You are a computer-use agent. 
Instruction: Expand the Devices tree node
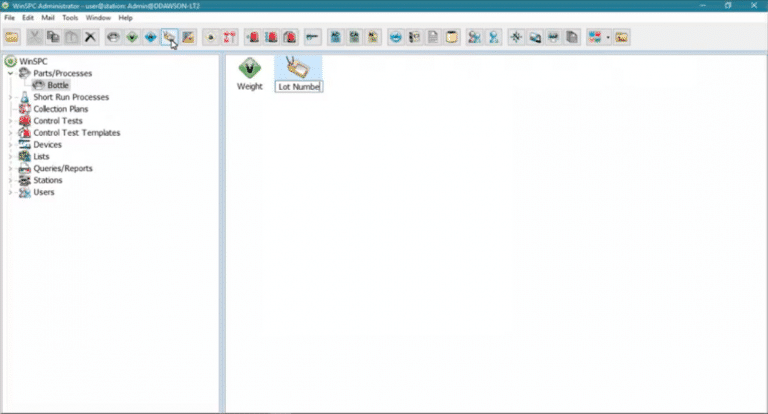pos(10,145)
